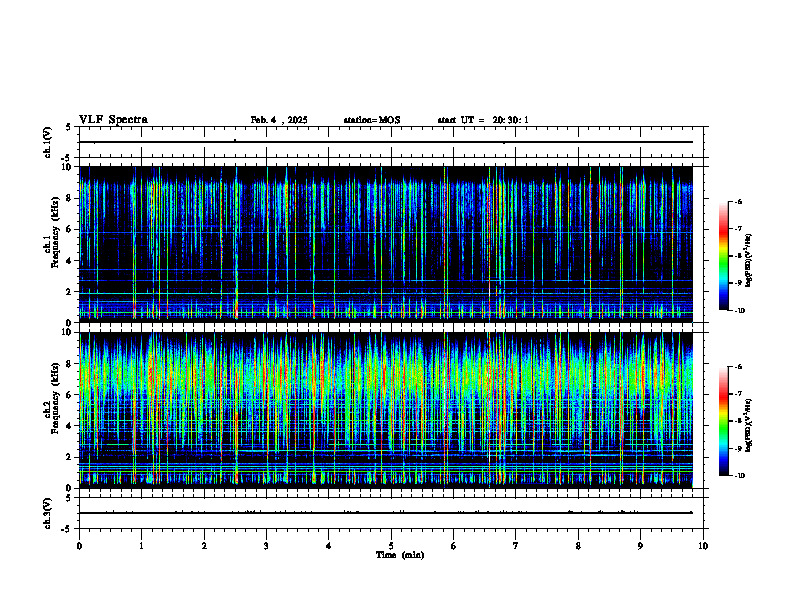Click the time axis tick label "1"
Image resolution: width=792 pixels, height=612 pixels.
point(141,546)
